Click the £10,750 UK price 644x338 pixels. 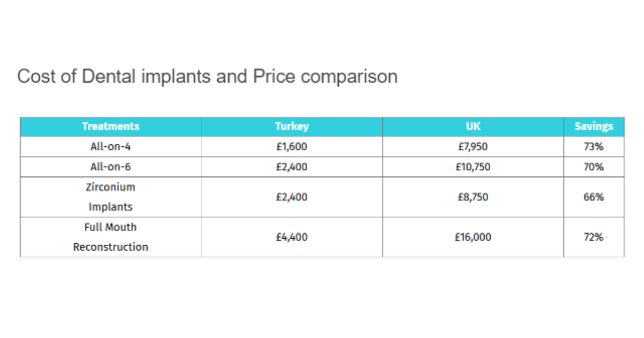coord(473,167)
